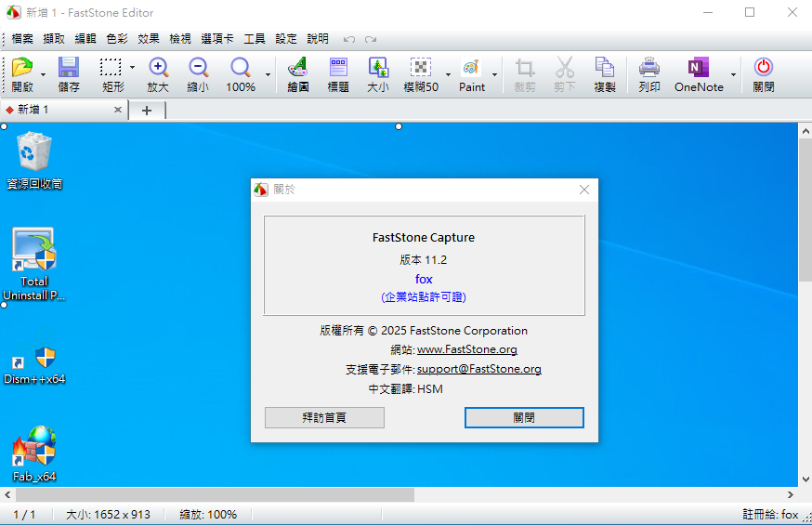Set zoom to 100% icon
The height and width of the screenshot is (525, 812).
point(241,74)
